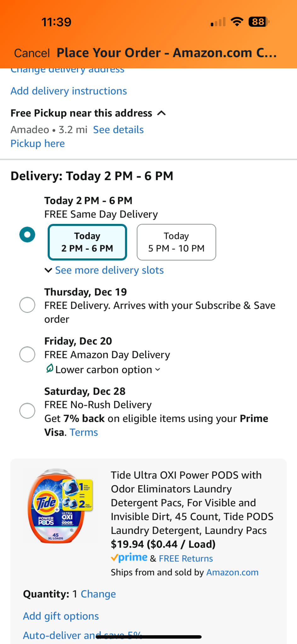
Task: Select the Today same day delivery radio
Action: click(27, 235)
